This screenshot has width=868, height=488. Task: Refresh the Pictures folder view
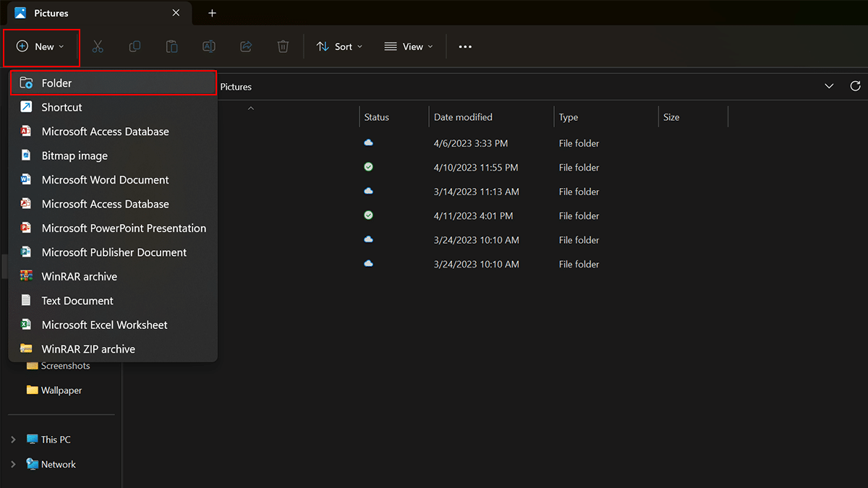[855, 86]
